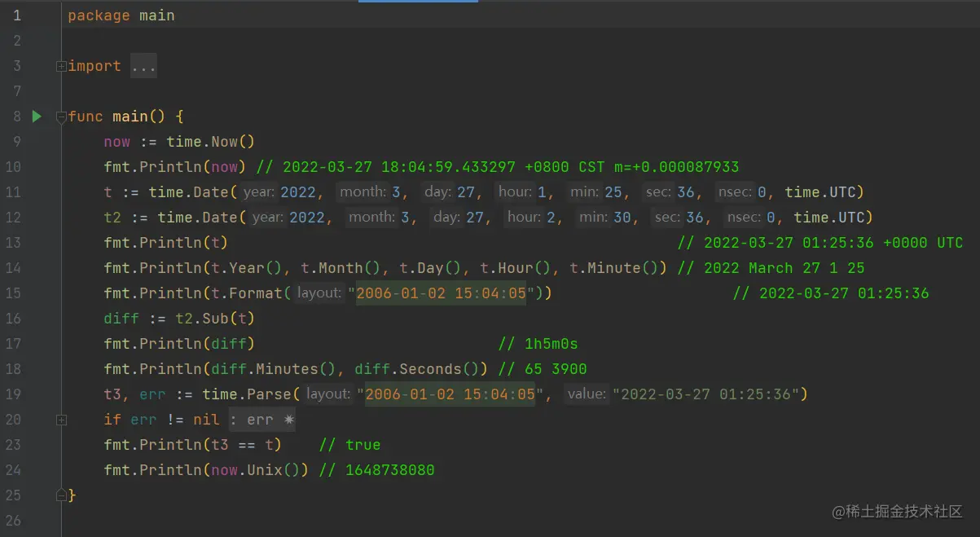Click the 'value:' hint on line 19
Viewport: 980px width, 537px height.
(x=587, y=394)
